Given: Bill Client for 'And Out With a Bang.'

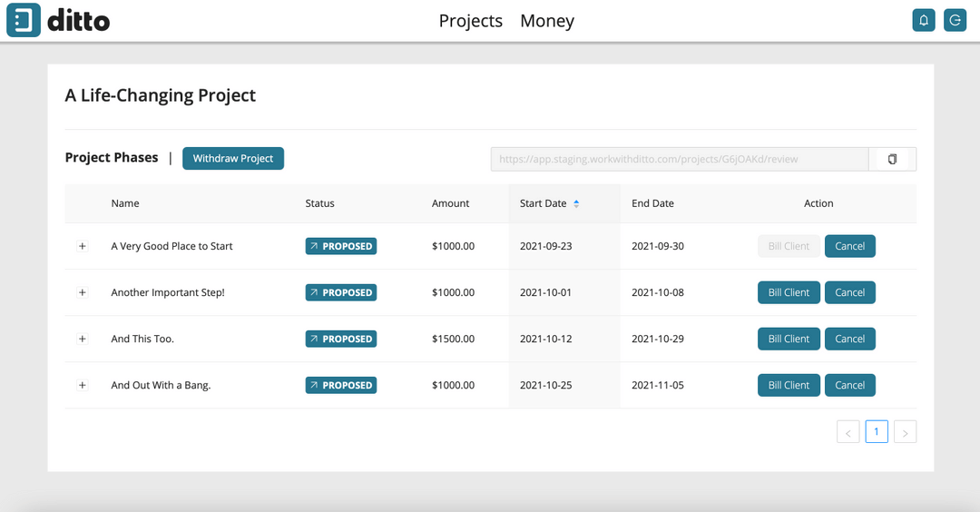Looking at the screenshot, I should (789, 385).
